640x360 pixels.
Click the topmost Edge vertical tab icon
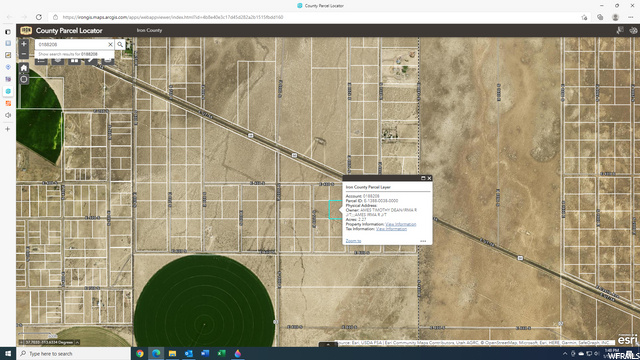(8, 31)
